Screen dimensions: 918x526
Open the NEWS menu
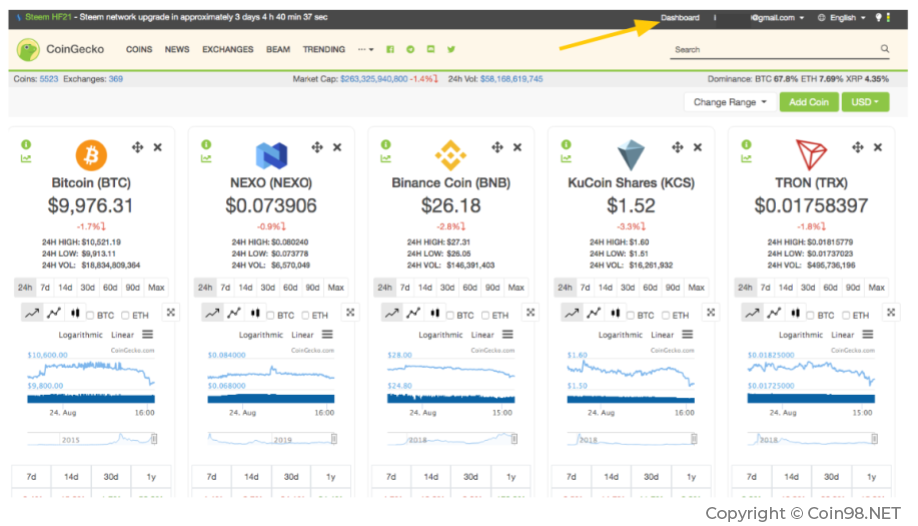click(177, 50)
